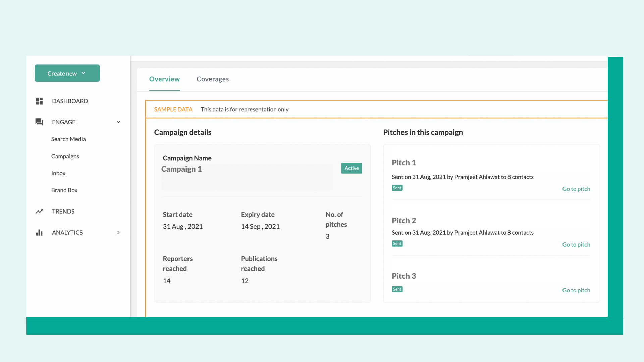Expand the ANALYTICS section arrow
The width and height of the screenshot is (644, 362).
click(x=118, y=232)
